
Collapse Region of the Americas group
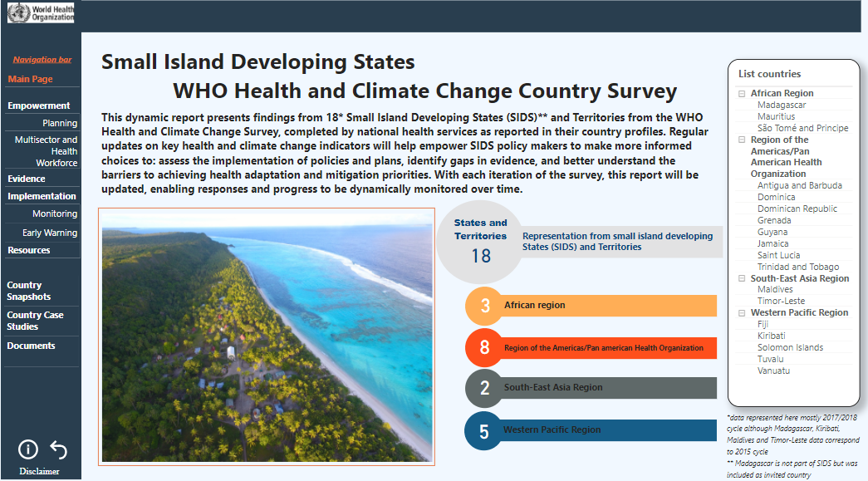click(x=742, y=140)
